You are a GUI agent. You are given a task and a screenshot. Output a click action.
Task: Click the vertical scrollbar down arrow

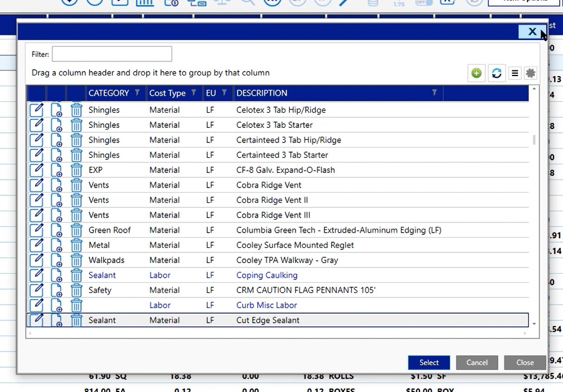click(534, 324)
